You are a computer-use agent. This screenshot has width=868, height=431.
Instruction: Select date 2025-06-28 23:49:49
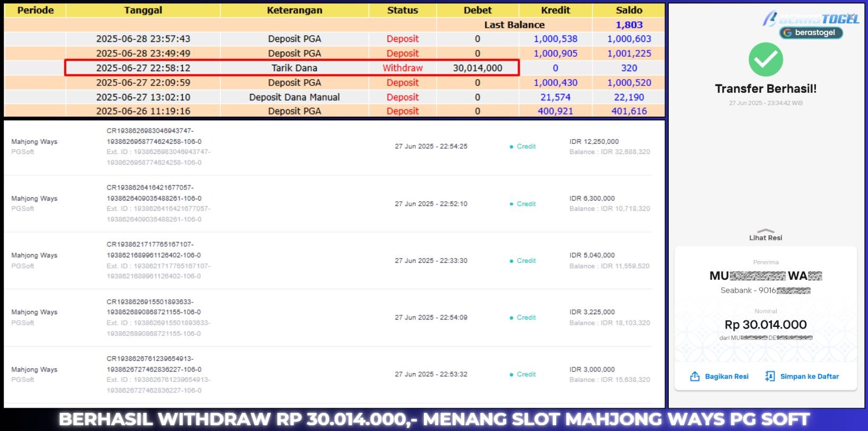point(143,53)
